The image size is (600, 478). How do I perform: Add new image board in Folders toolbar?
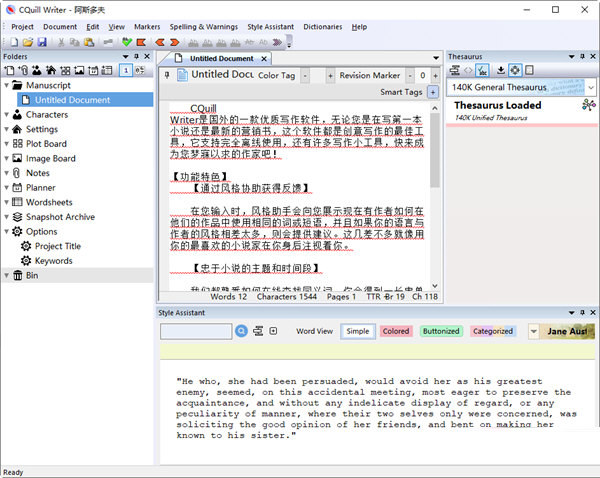click(x=79, y=70)
